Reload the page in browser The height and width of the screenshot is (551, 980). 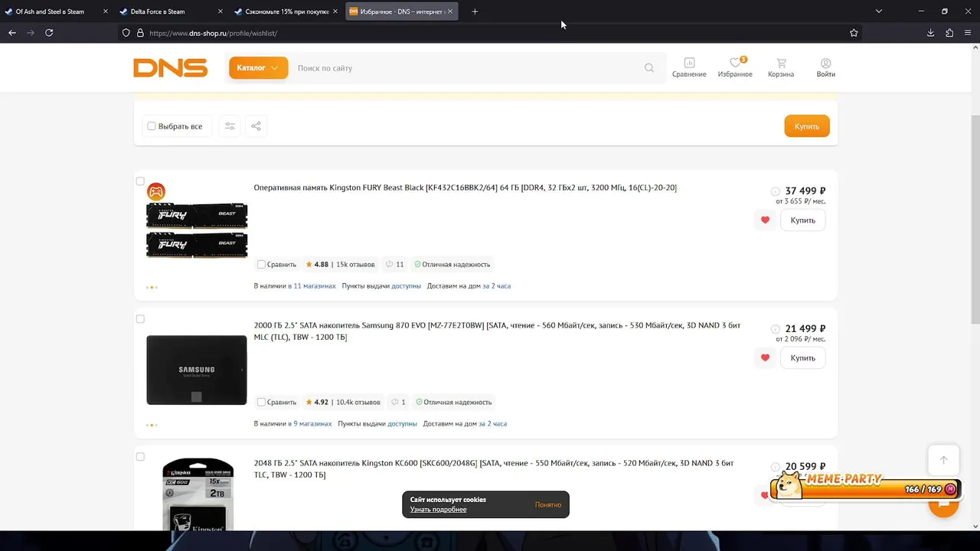tap(49, 33)
